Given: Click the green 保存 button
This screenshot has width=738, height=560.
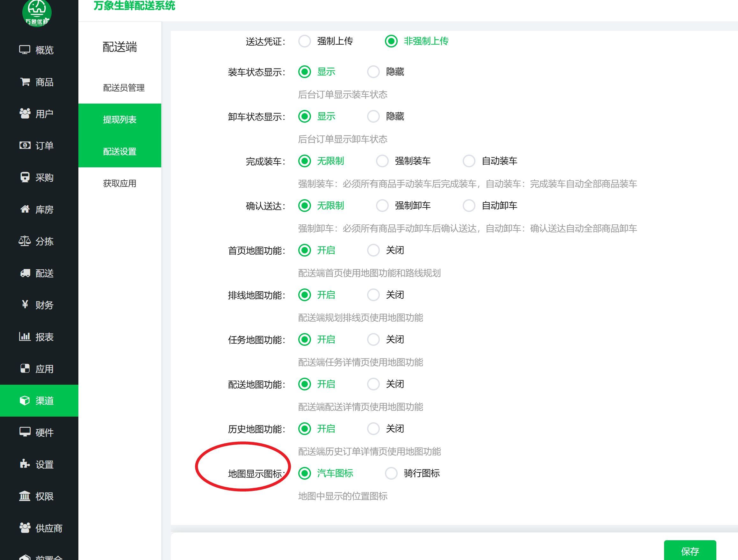Looking at the screenshot, I should [x=690, y=551].
